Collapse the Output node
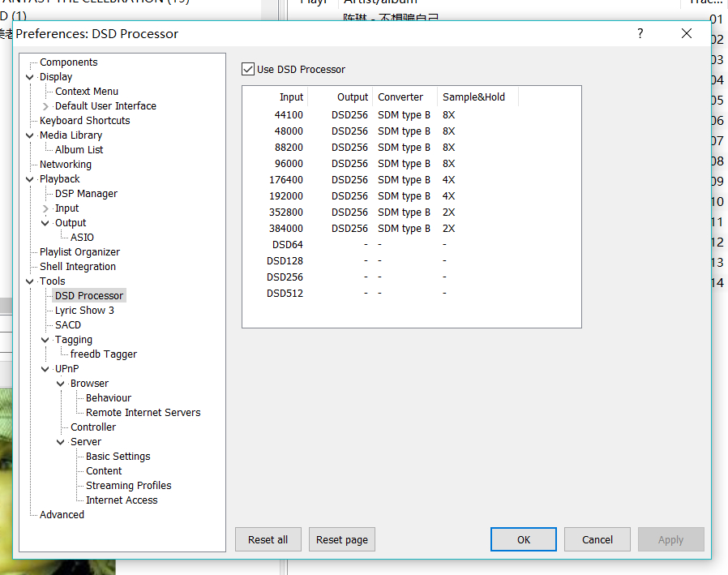The height and width of the screenshot is (575, 728). click(x=45, y=223)
